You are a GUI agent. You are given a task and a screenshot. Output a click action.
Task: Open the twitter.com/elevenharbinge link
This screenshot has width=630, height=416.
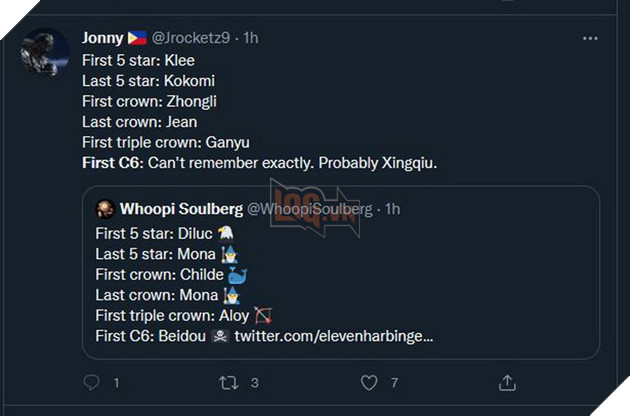333,336
